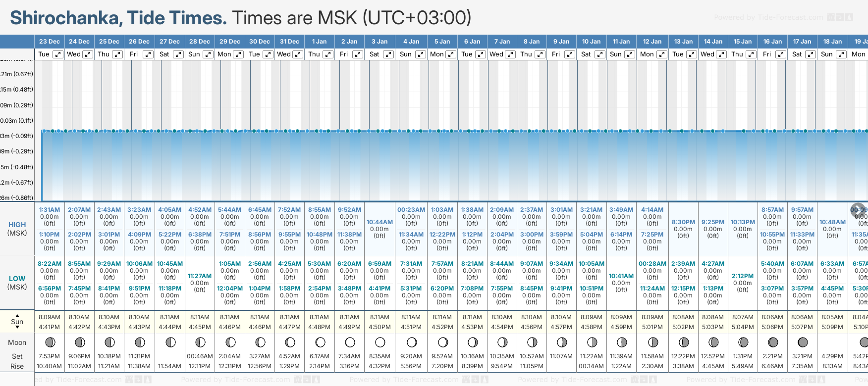Expand the Mon 12 Jan day details

tap(661, 54)
